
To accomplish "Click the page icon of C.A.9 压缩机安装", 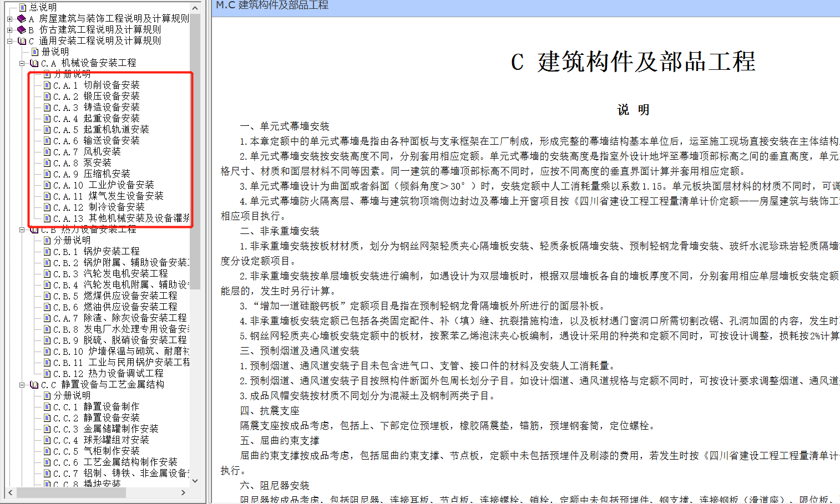I will coord(47,174).
